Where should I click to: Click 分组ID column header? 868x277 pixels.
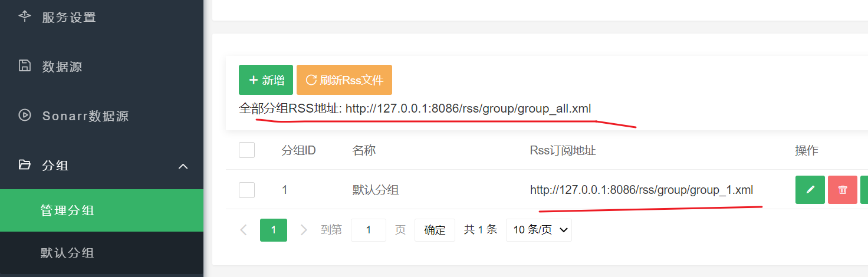pyautogui.click(x=298, y=150)
